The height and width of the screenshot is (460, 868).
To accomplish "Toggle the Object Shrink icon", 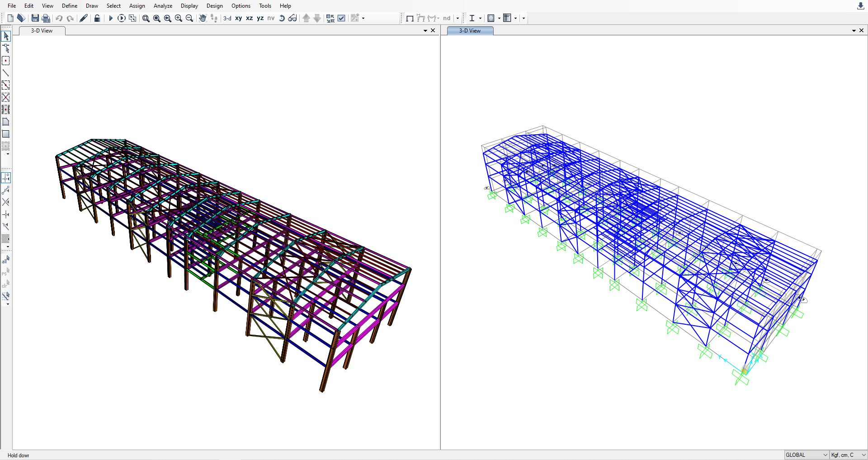I will 330,18.
